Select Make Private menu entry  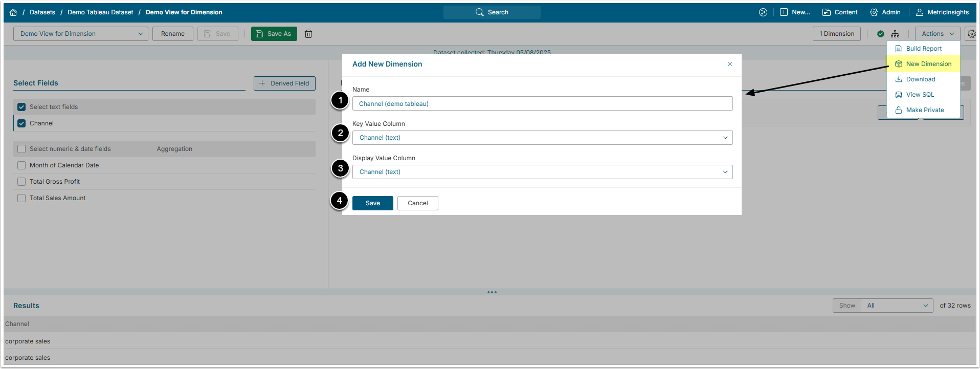click(923, 110)
